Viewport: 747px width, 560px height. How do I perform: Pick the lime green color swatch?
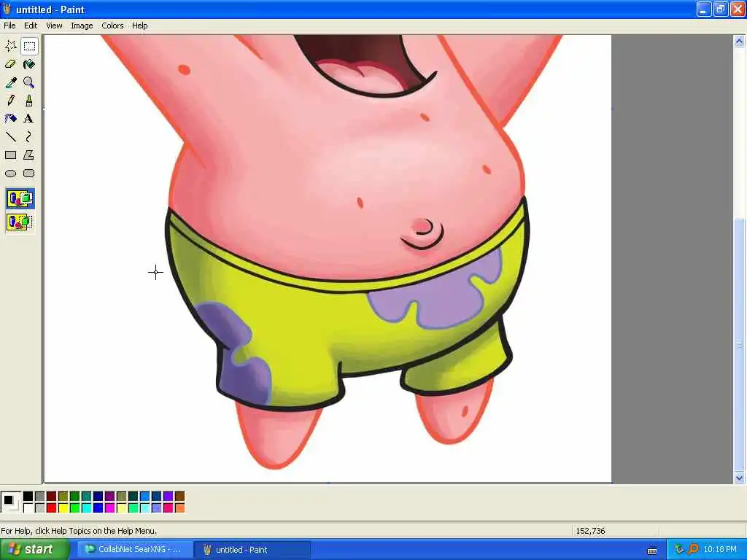coord(75,508)
